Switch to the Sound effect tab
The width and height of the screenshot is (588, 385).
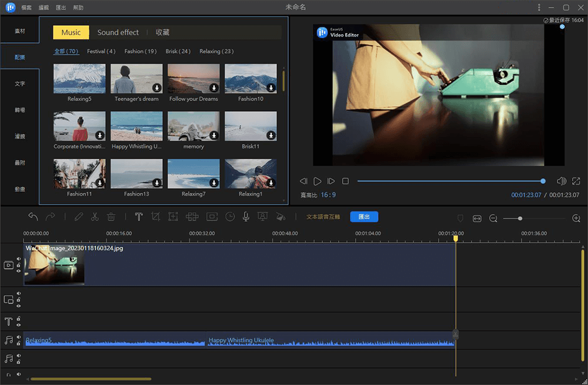coord(118,32)
